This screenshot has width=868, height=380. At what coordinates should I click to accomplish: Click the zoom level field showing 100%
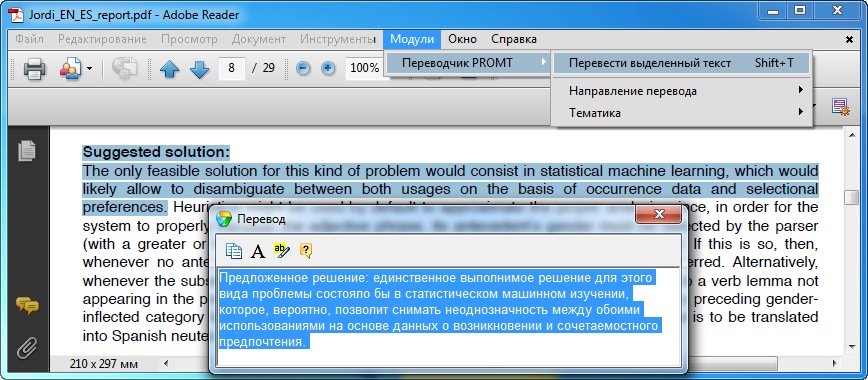point(364,68)
